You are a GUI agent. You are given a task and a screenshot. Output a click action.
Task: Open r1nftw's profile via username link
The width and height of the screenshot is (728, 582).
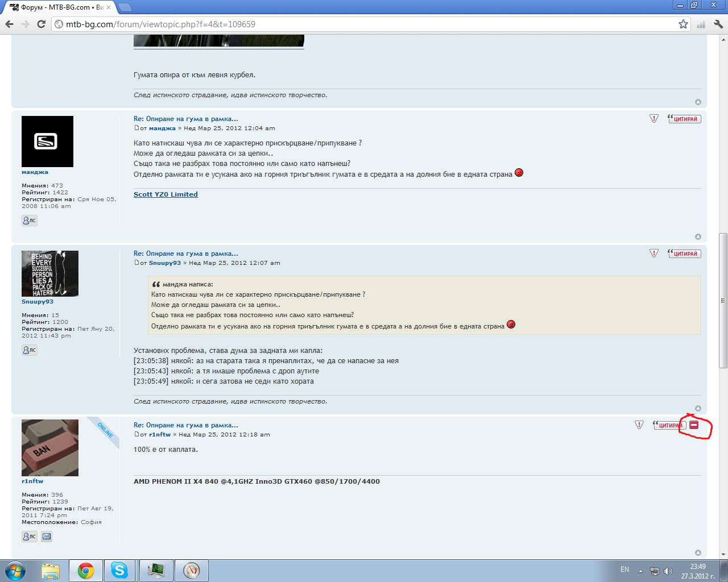tap(32, 481)
